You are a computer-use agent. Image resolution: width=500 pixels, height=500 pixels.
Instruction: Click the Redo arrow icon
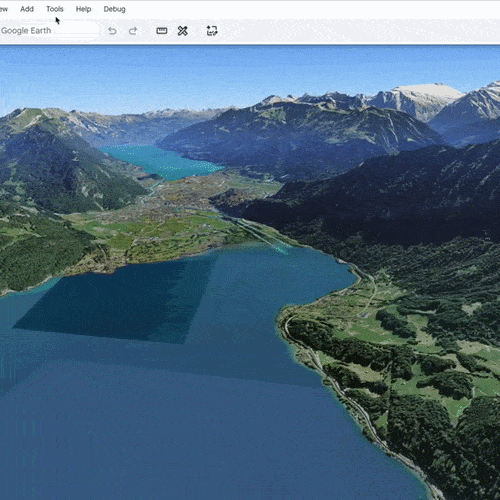tap(133, 31)
